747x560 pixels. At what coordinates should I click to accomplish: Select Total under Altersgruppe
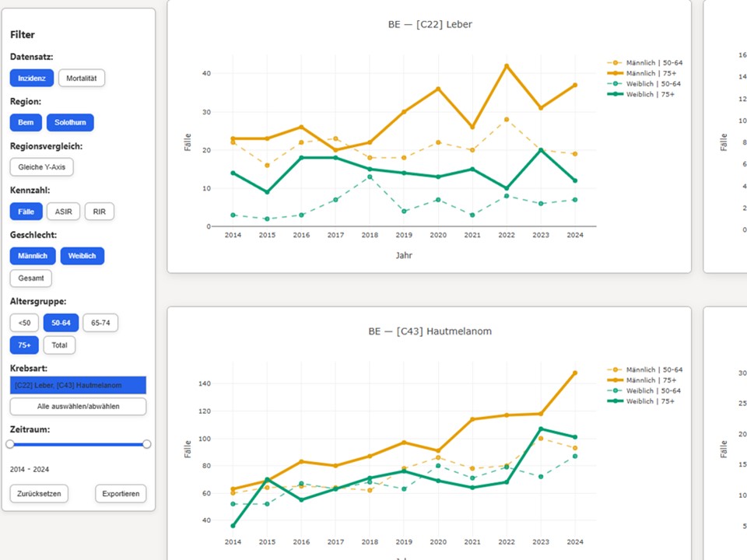60,345
